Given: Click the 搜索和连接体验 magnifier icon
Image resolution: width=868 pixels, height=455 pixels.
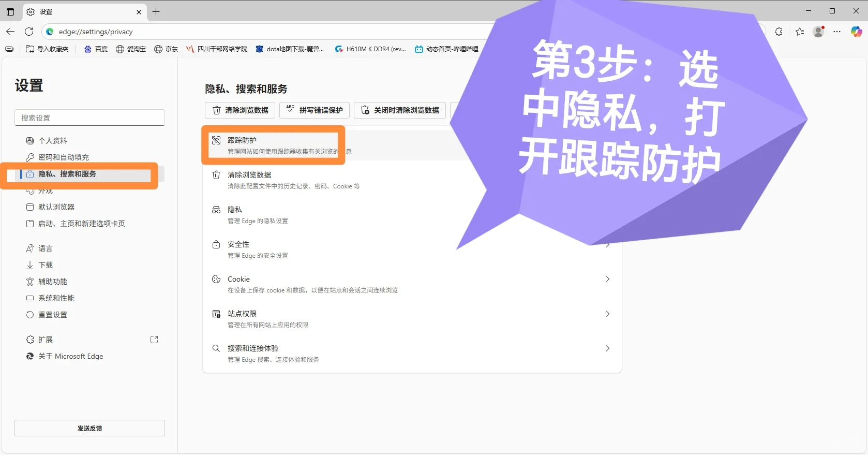Looking at the screenshot, I should (x=216, y=348).
